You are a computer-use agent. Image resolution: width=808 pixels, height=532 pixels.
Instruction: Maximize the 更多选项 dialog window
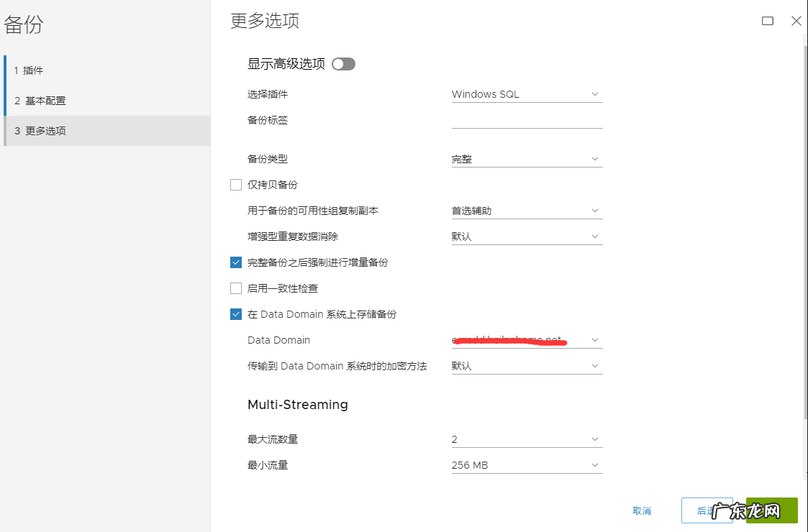point(767,21)
